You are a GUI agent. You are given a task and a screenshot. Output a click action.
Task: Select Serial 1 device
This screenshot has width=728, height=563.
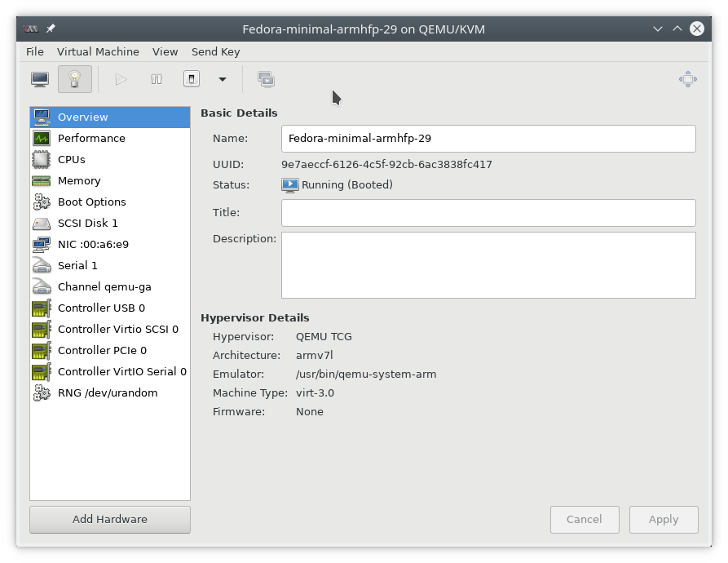110,266
